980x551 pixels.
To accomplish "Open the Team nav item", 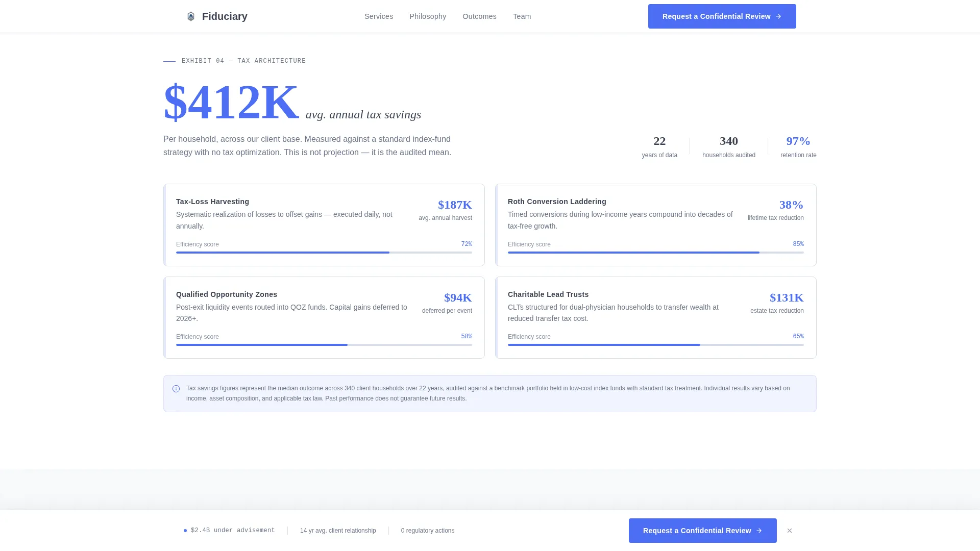I will (522, 16).
